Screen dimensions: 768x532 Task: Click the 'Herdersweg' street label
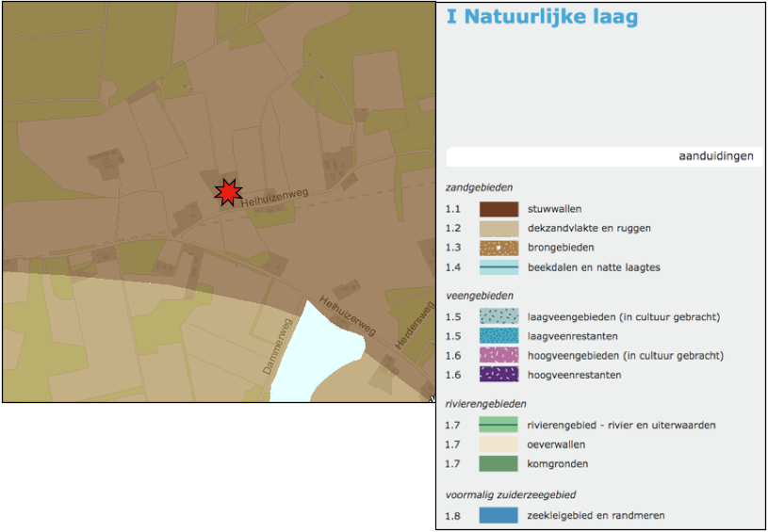pyautogui.click(x=415, y=325)
